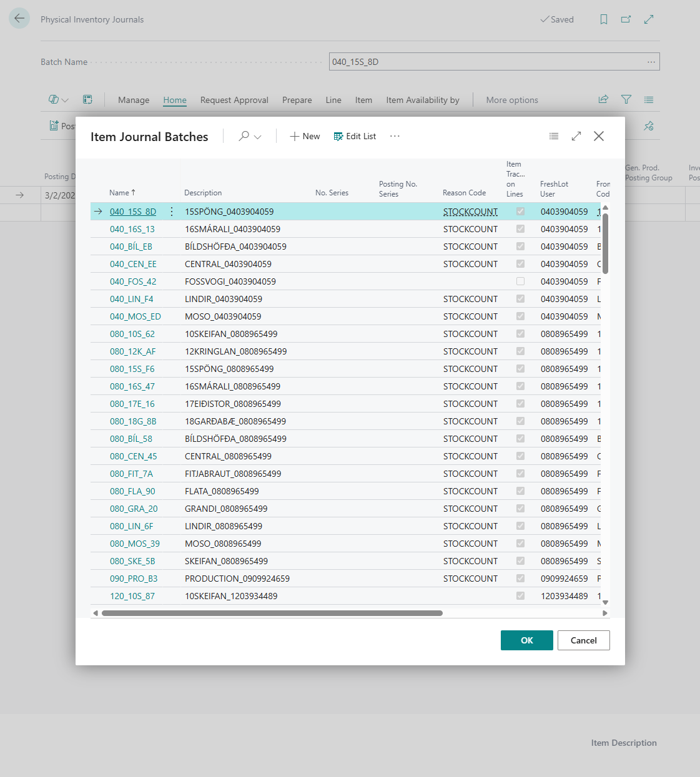Toggle tracking checkbox for 120_10S_87
The height and width of the screenshot is (777, 700).
pos(520,596)
